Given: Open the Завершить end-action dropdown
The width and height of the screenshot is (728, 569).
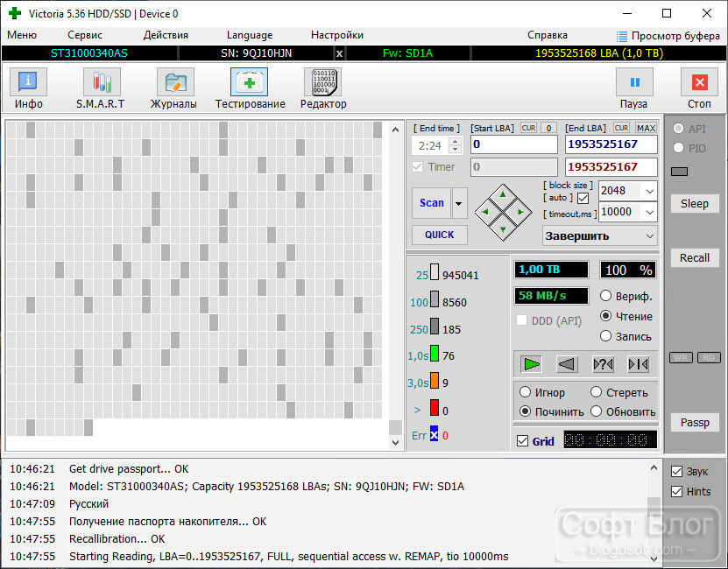Looking at the screenshot, I should [x=599, y=235].
